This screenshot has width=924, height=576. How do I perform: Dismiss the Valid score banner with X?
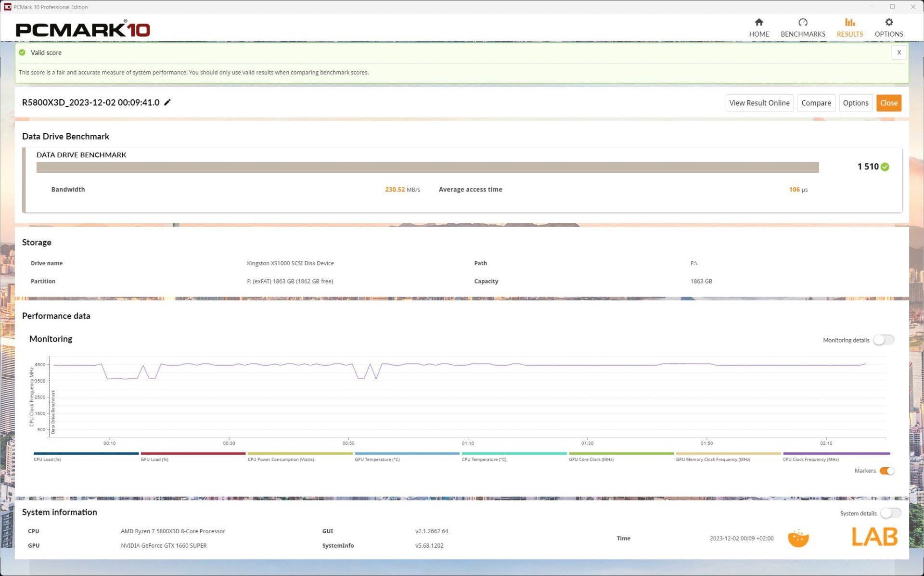click(x=898, y=52)
